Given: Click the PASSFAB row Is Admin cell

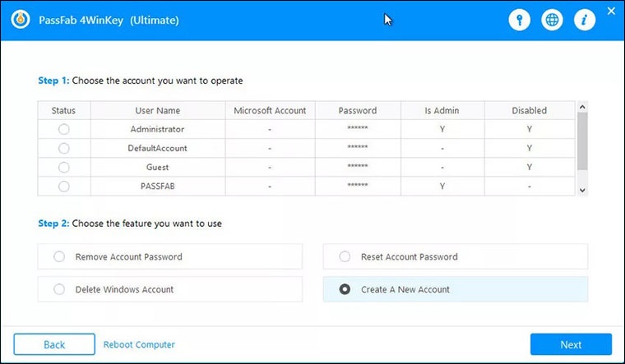Looking at the screenshot, I should (x=442, y=186).
